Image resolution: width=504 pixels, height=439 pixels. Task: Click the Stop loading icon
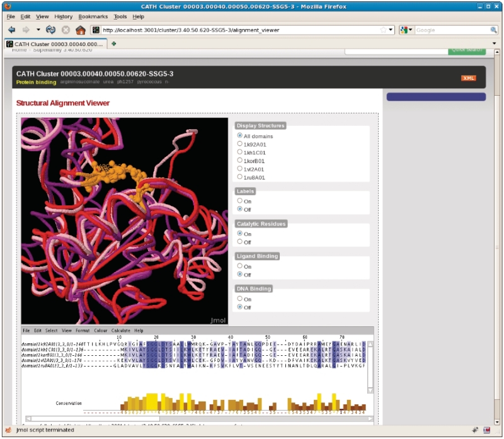point(66,30)
